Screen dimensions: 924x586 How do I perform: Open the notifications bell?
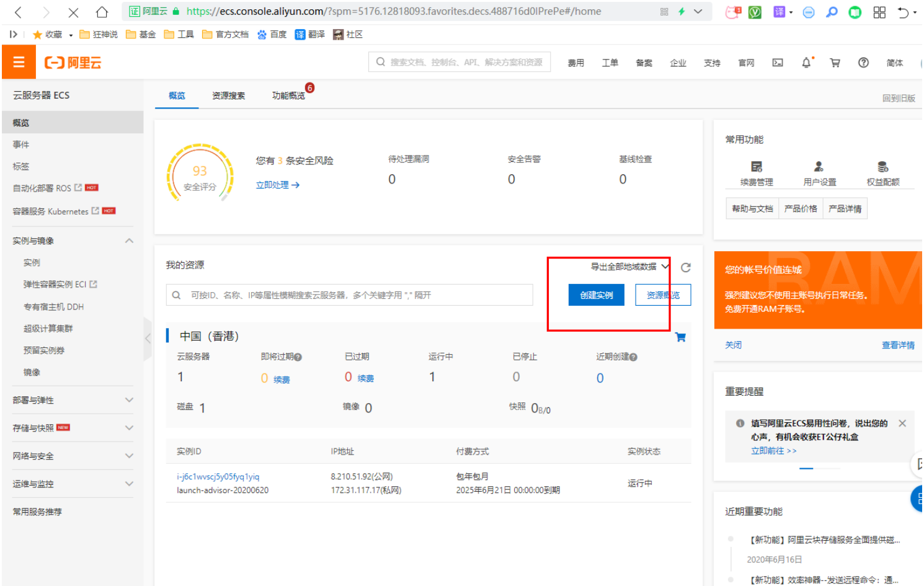(x=806, y=63)
